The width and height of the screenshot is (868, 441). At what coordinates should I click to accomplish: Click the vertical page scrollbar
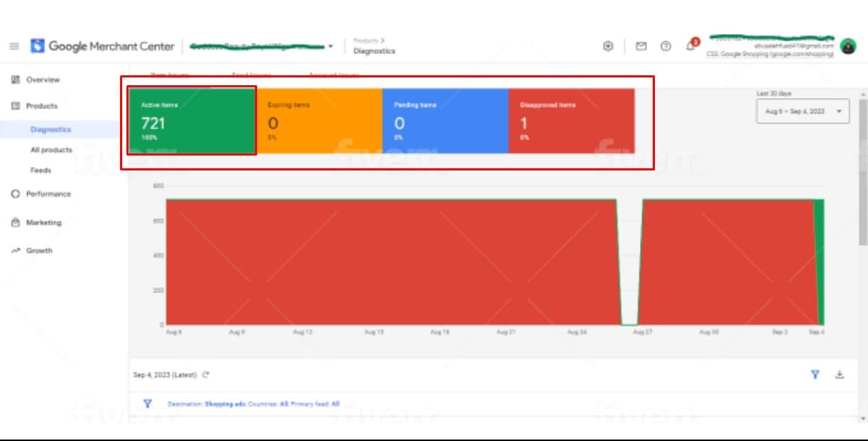click(863, 173)
